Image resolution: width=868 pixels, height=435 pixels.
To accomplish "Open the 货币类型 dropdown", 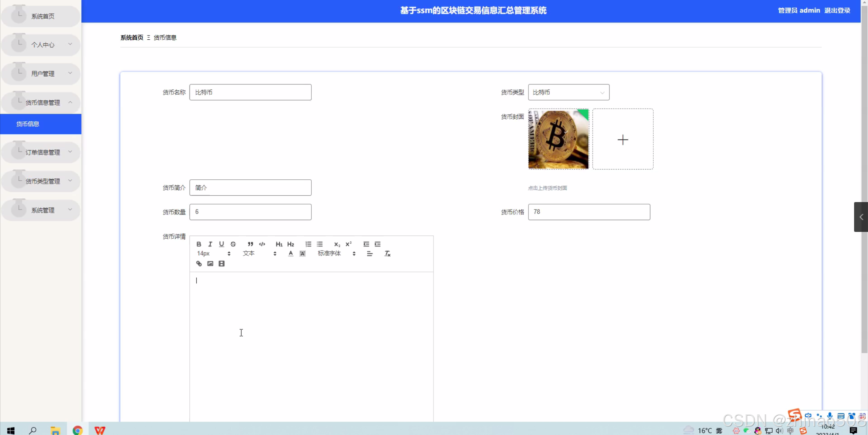I will [568, 92].
